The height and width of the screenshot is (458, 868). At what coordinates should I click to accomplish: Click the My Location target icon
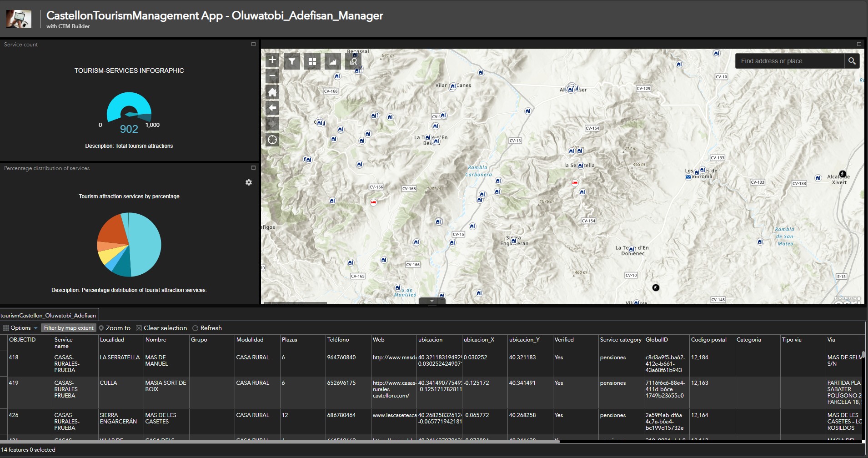click(272, 140)
